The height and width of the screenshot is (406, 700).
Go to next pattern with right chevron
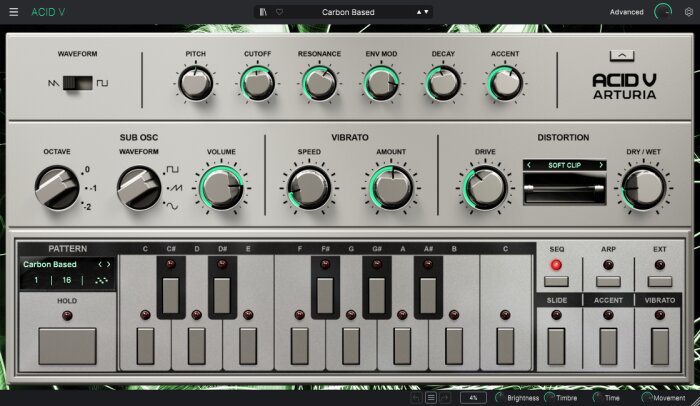108,264
